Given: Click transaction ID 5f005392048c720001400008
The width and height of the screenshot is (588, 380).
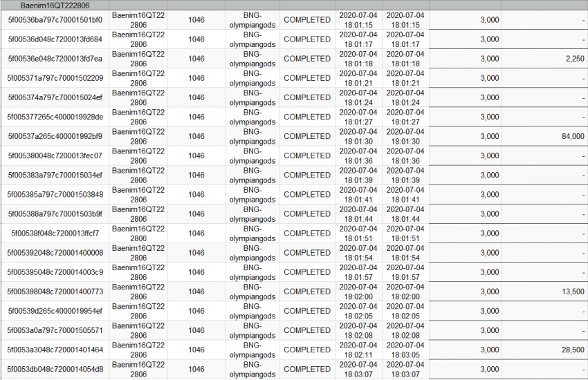Looking at the screenshot, I should coord(55,253).
